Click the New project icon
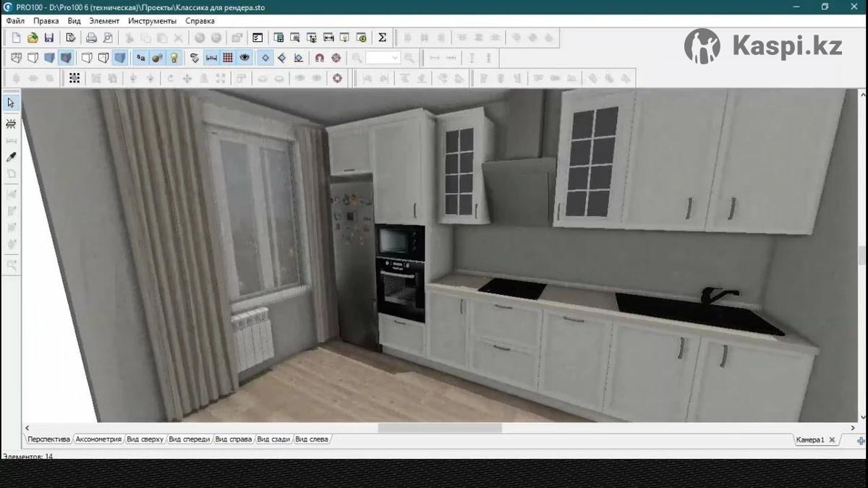868x488 pixels. click(x=16, y=38)
